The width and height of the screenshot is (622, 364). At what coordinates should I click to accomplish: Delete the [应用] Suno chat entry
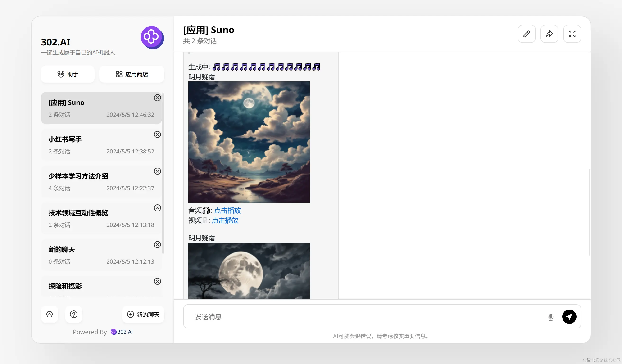coord(157,98)
